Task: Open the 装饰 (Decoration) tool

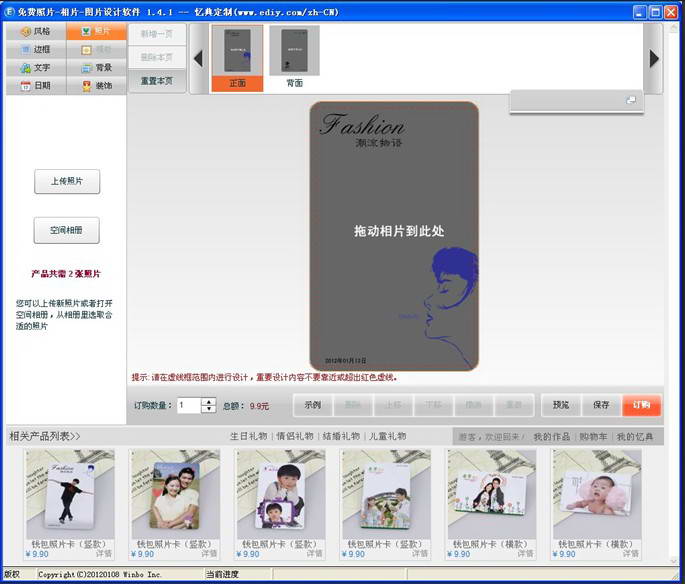Action: coord(96,86)
